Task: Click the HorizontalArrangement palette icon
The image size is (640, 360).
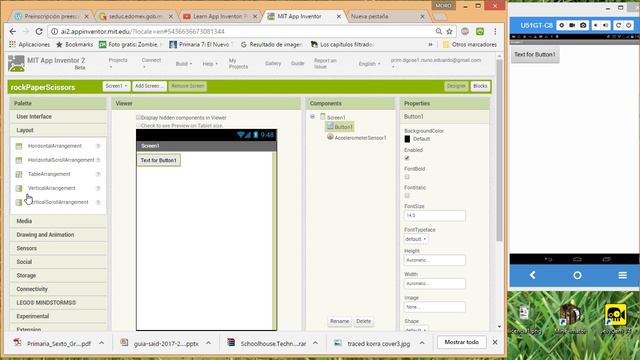Action: click(x=19, y=146)
